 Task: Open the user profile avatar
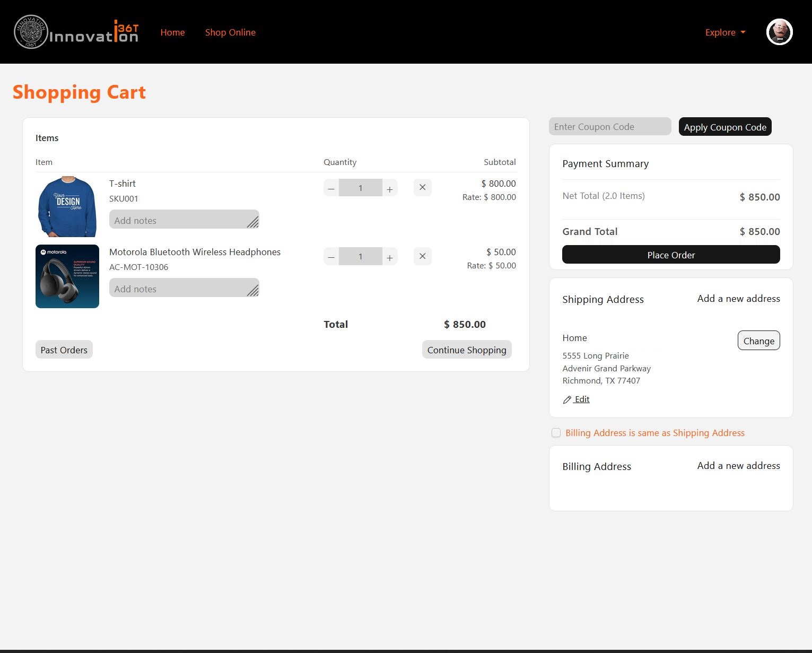pos(779,32)
